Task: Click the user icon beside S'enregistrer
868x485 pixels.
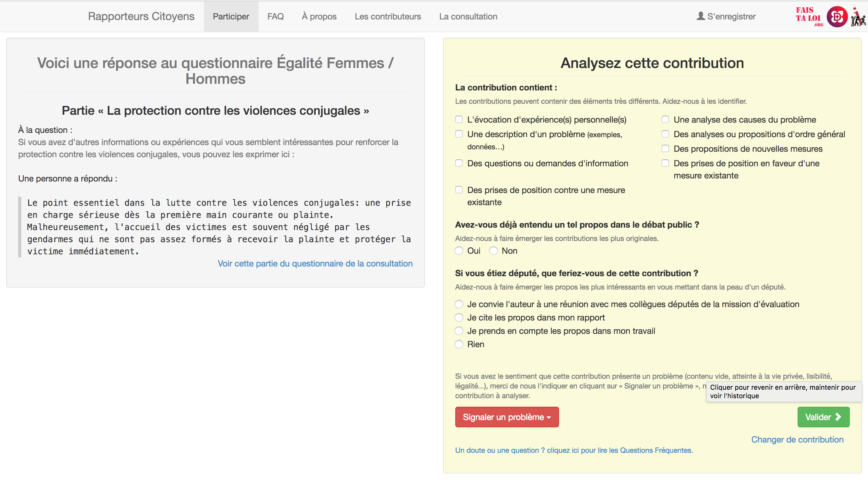Action: tap(700, 16)
